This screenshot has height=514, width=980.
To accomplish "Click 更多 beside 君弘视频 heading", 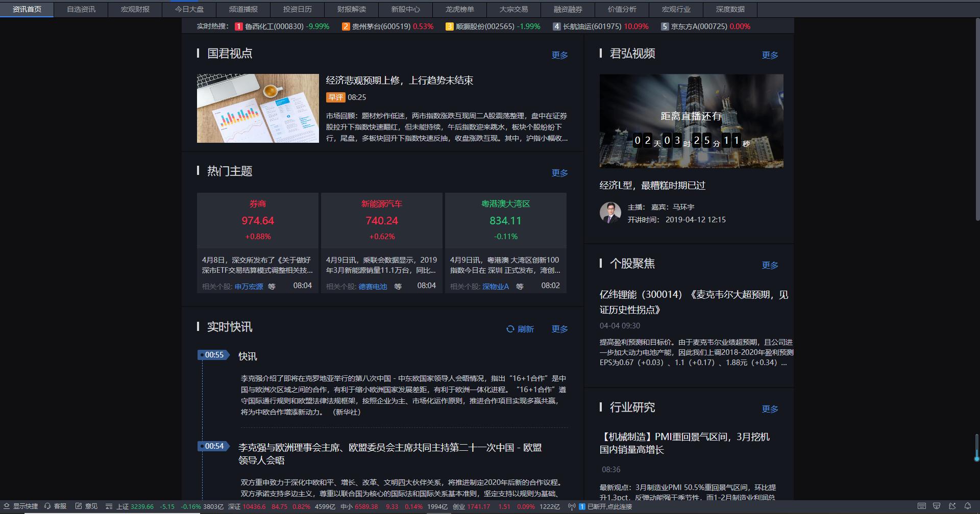I will pyautogui.click(x=770, y=55).
